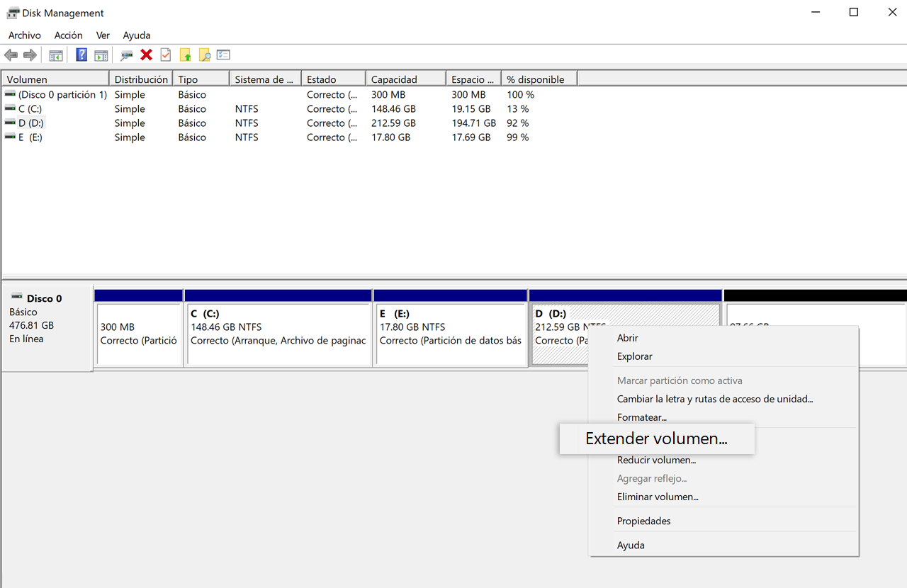
Task: Click the folder with green arrow icon
Action: click(x=186, y=55)
